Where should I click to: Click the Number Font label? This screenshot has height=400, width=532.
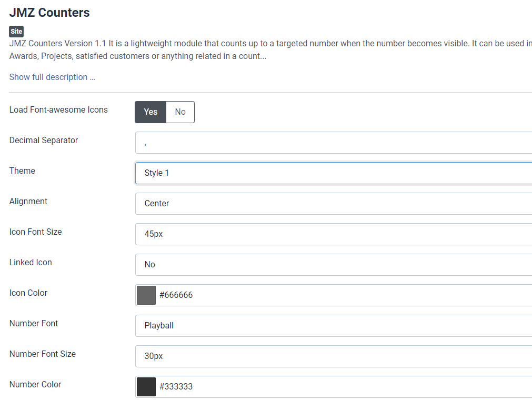click(34, 323)
